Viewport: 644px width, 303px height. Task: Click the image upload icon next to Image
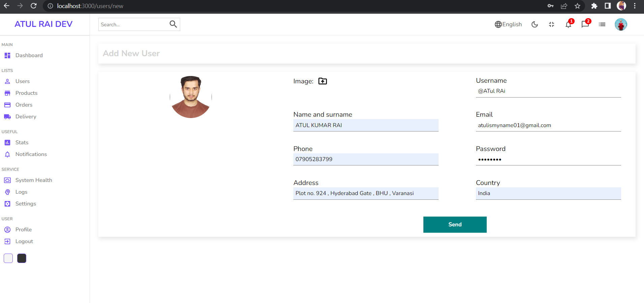coord(322,81)
